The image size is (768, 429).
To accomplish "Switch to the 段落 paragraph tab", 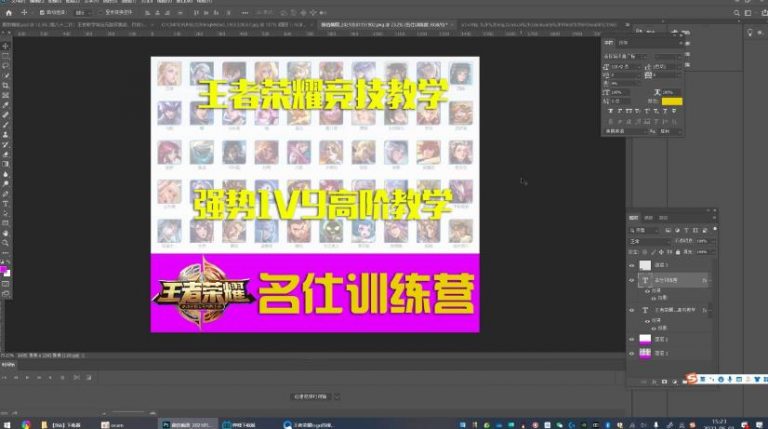I will (x=623, y=43).
